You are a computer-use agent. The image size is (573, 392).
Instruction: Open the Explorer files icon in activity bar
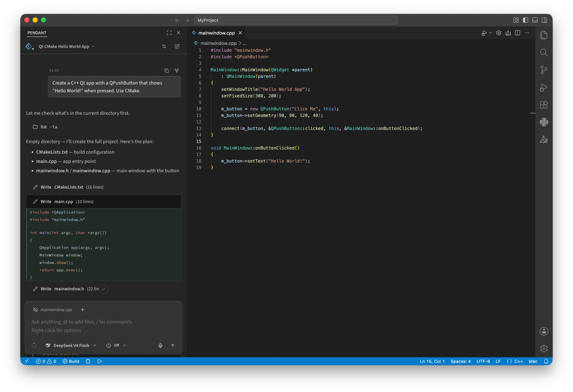[x=544, y=35]
